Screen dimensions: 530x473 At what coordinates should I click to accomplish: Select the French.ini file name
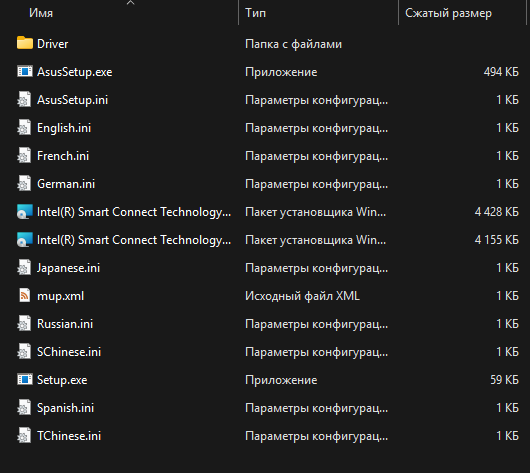(63, 156)
